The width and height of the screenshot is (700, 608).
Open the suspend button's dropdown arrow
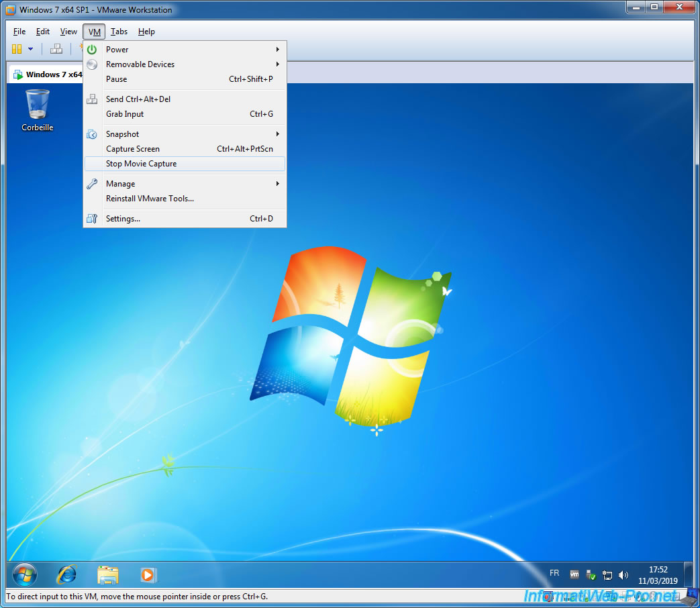tap(30, 49)
